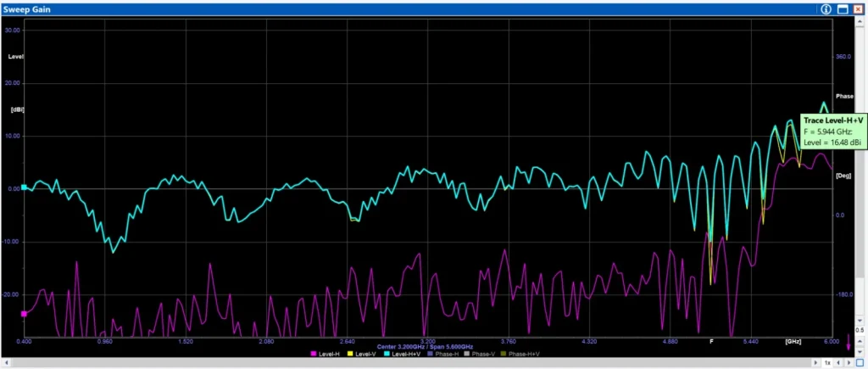Click the Sweep Gain window title
This screenshot has height=369, width=868.
point(27,9)
